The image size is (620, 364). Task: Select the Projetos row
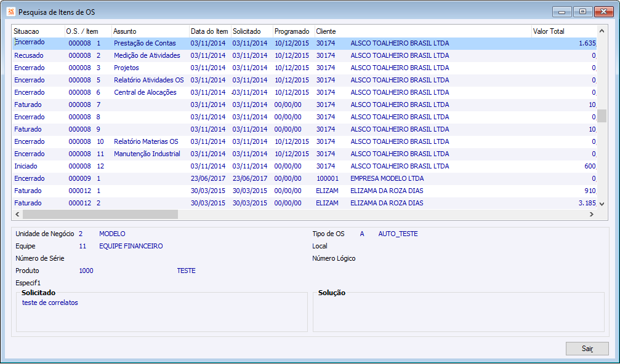point(305,68)
